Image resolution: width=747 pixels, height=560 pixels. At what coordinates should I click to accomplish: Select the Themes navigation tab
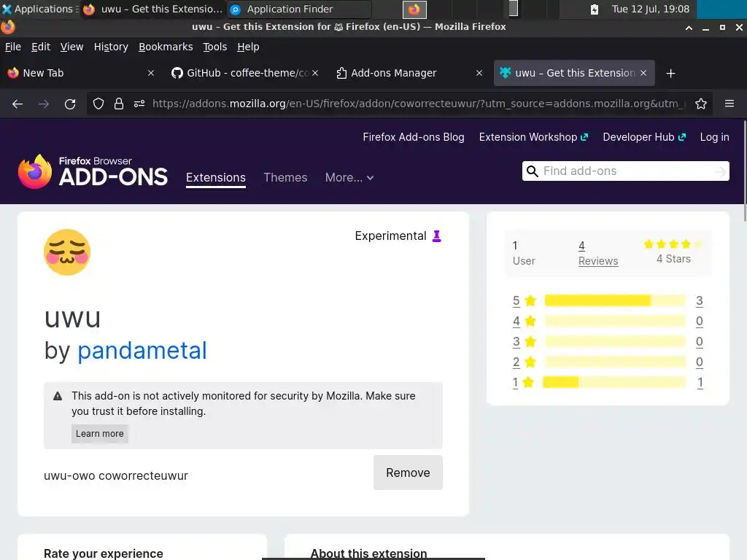pos(285,178)
